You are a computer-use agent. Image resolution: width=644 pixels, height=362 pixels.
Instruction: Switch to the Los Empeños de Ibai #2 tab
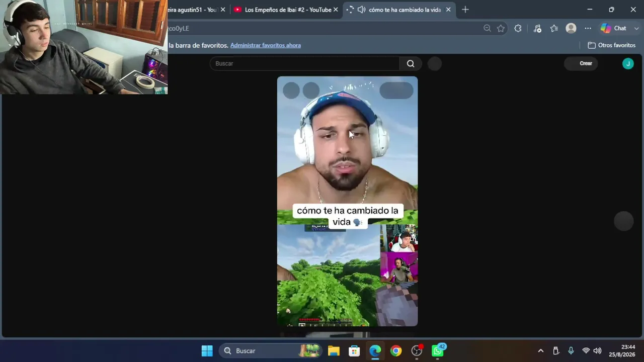(286, 10)
